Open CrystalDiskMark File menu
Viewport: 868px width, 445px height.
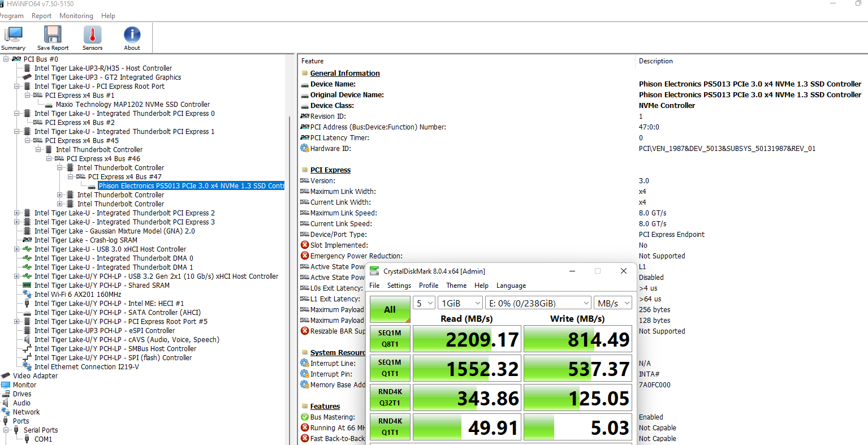click(374, 286)
